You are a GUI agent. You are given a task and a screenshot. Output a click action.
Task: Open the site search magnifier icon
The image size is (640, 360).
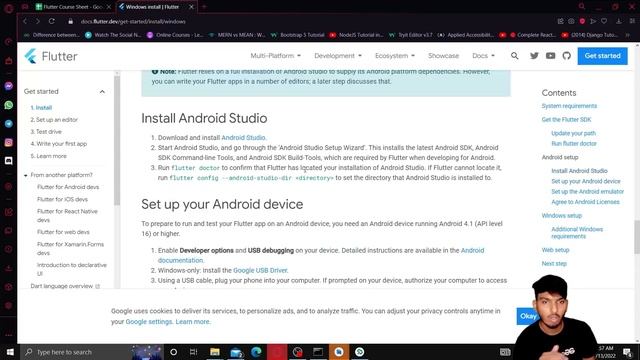click(514, 56)
